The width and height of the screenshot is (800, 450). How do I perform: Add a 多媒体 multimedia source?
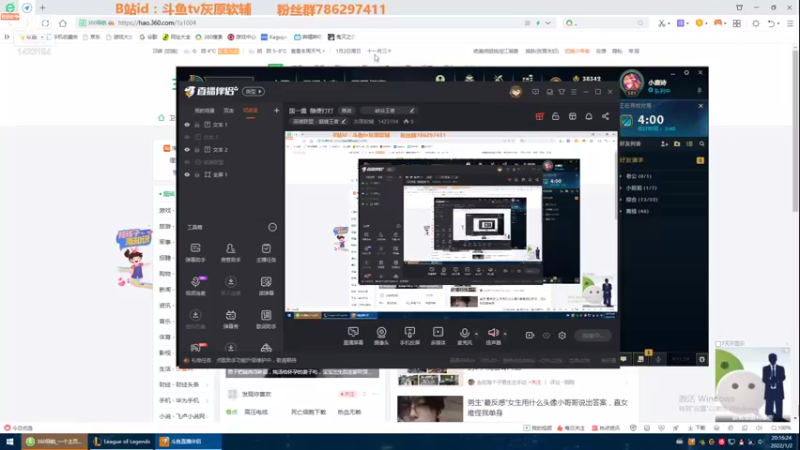coord(438,336)
